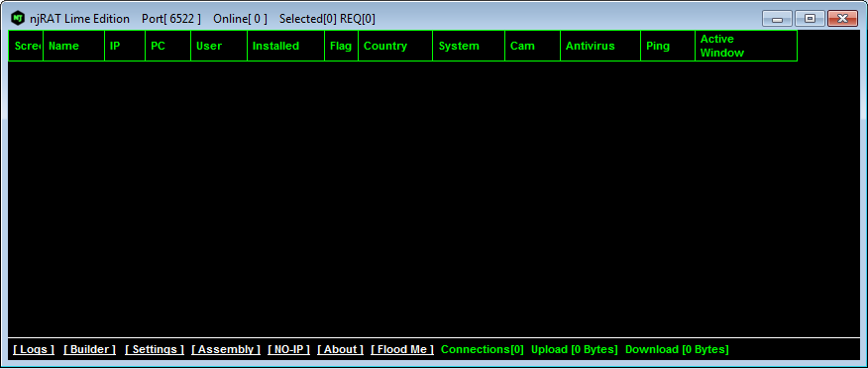
Task: Maximize the njRAT window
Action: [x=810, y=19]
